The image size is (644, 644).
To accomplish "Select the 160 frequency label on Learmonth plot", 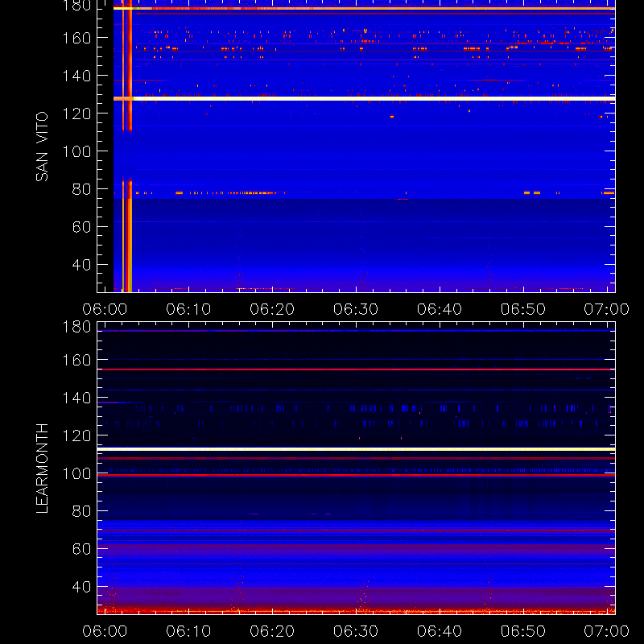I will [76, 360].
